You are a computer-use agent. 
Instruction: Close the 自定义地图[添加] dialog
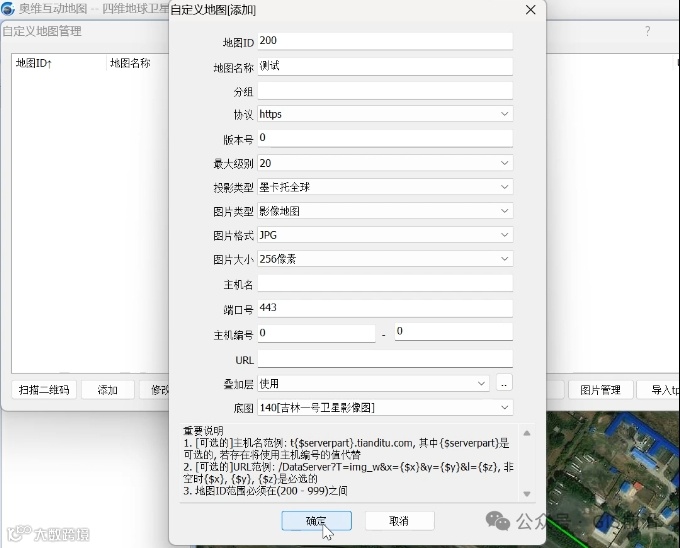(530, 10)
